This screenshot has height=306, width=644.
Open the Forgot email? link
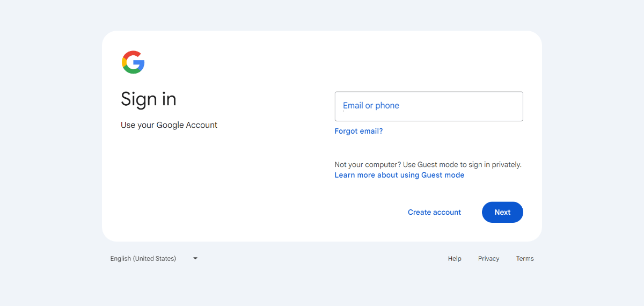pos(358,131)
